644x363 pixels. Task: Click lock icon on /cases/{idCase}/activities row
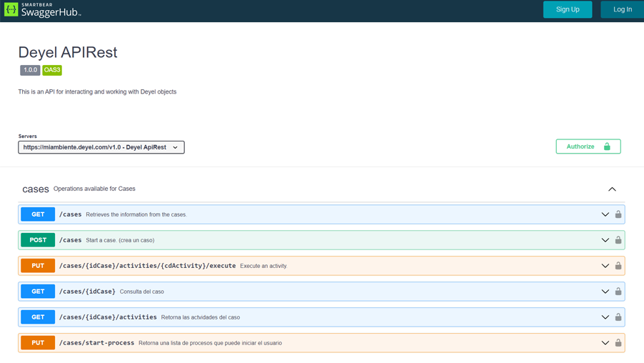(618, 317)
